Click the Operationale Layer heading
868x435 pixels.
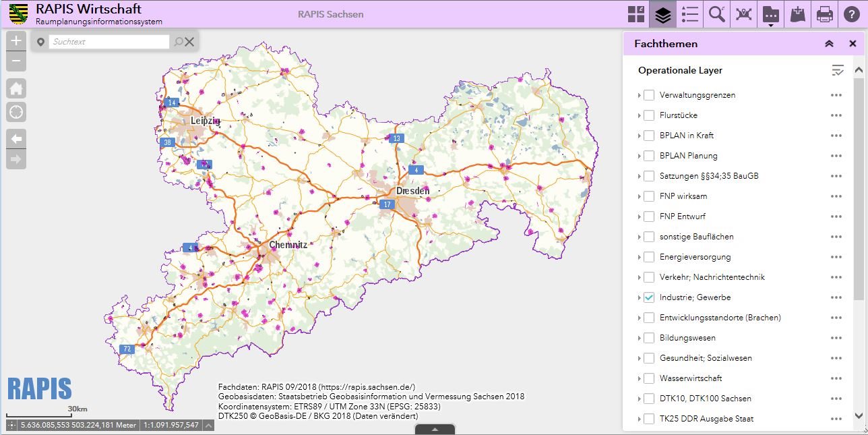[680, 70]
